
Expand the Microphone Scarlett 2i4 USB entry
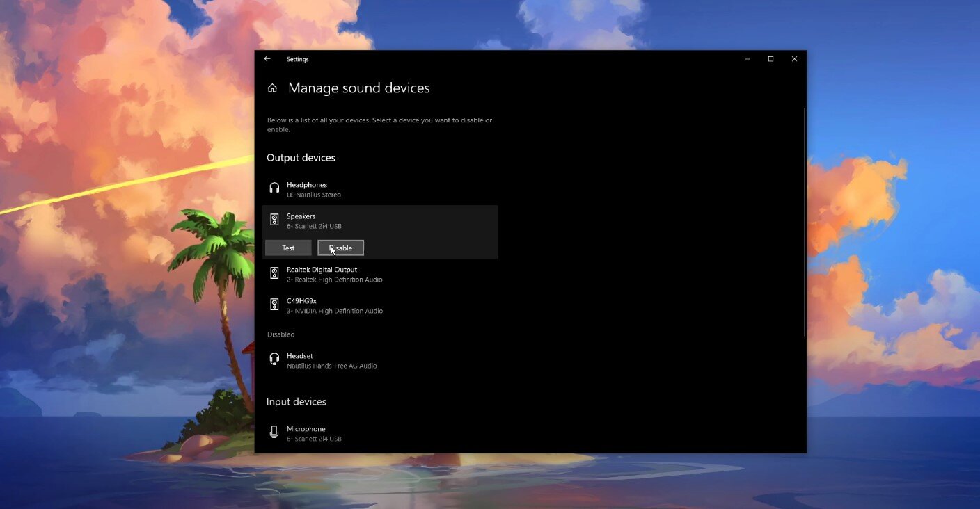point(314,434)
